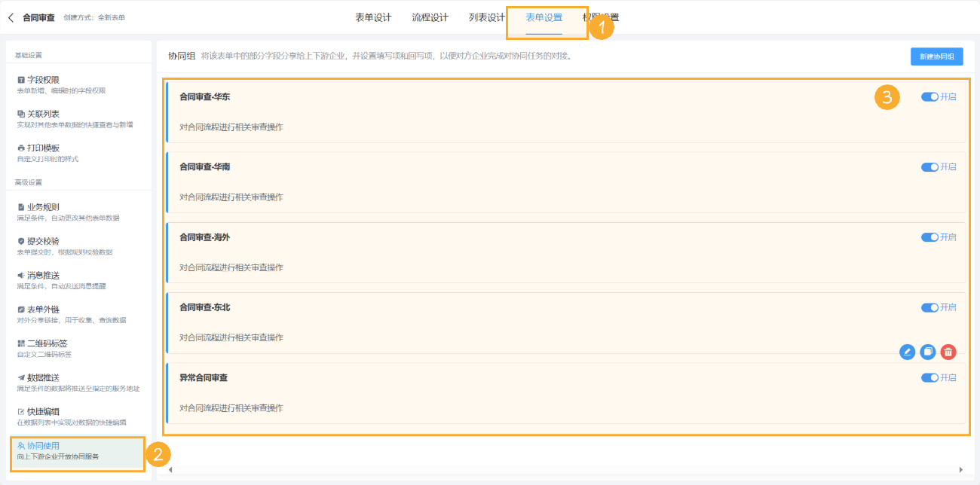Edit 合同审查-东北 using the pencil icon
980x485 pixels.
click(907, 352)
